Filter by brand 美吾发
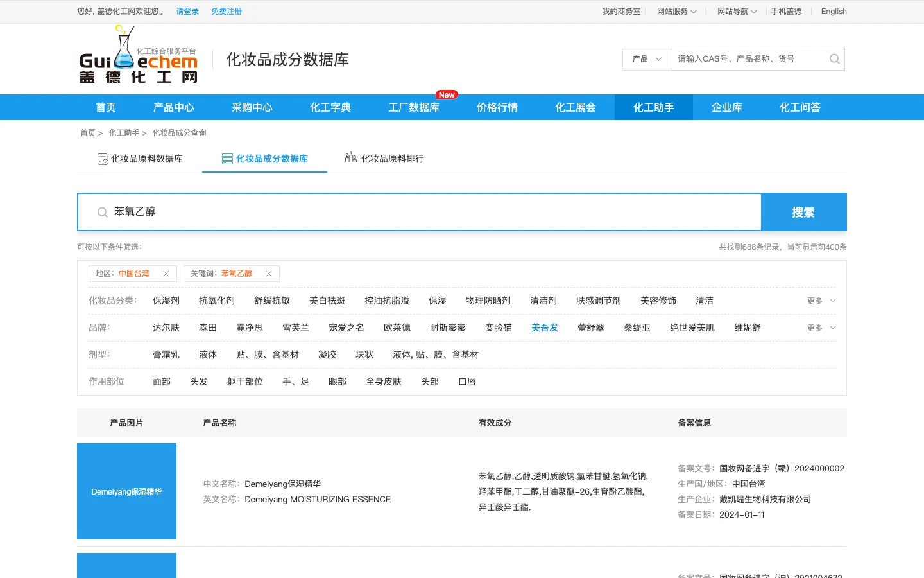 545,328
